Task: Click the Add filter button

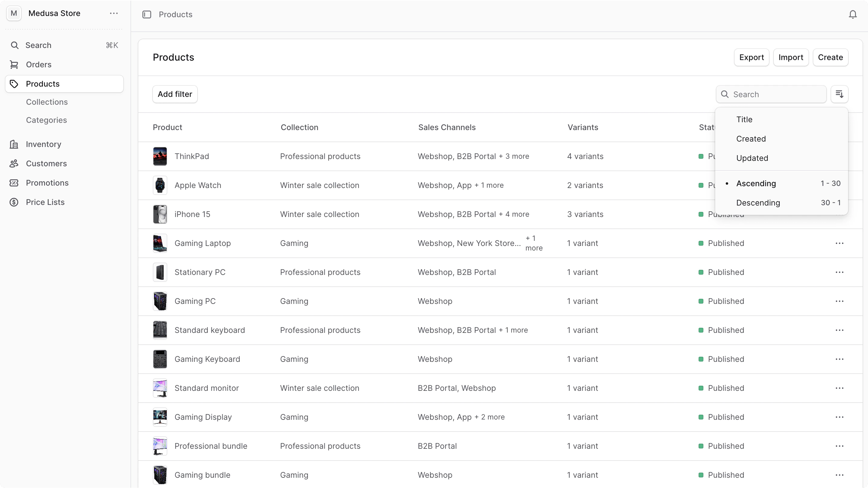Action: click(175, 94)
